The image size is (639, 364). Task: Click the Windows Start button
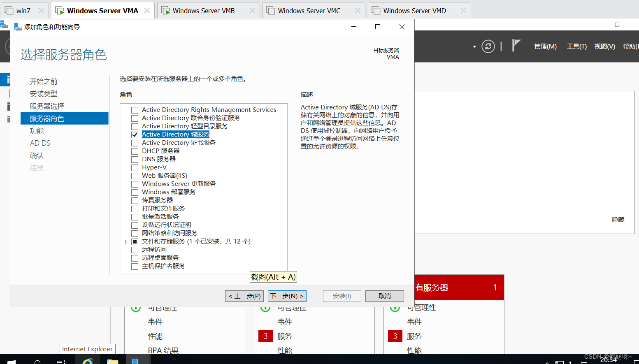12,362
